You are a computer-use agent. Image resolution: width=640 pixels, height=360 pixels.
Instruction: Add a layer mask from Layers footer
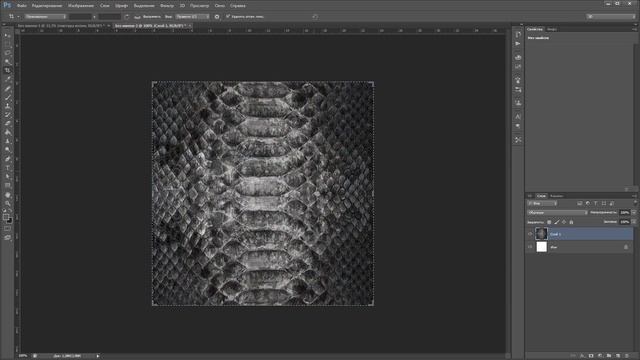click(x=591, y=356)
